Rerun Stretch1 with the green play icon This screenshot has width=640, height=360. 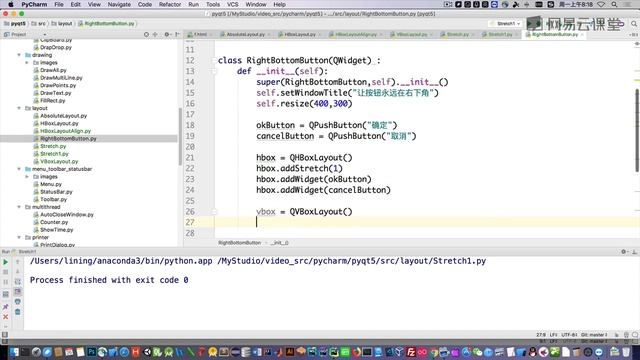(x=6, y=262)
